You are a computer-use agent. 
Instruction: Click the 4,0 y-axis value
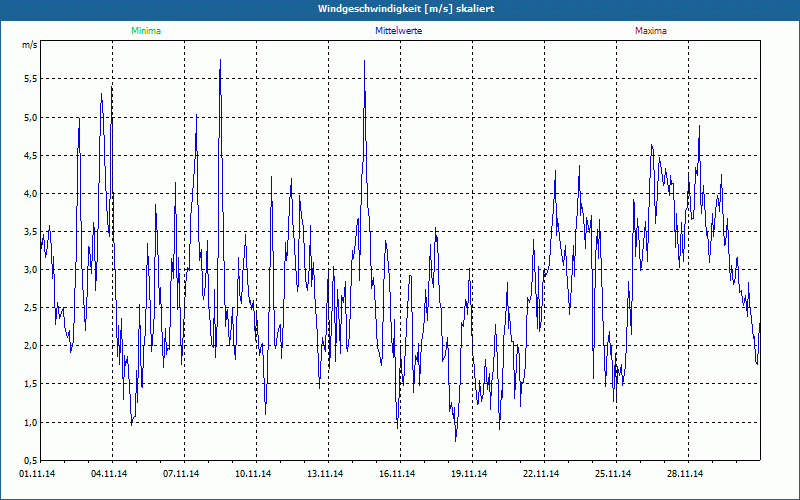[x=30, y=193]
